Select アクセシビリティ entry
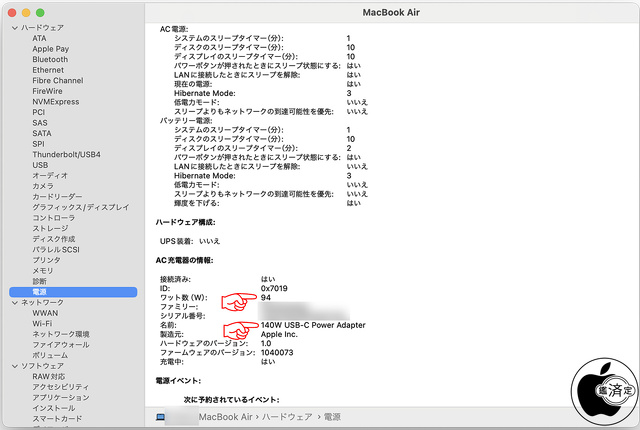 pyautogui.click(x=60, y=387)
